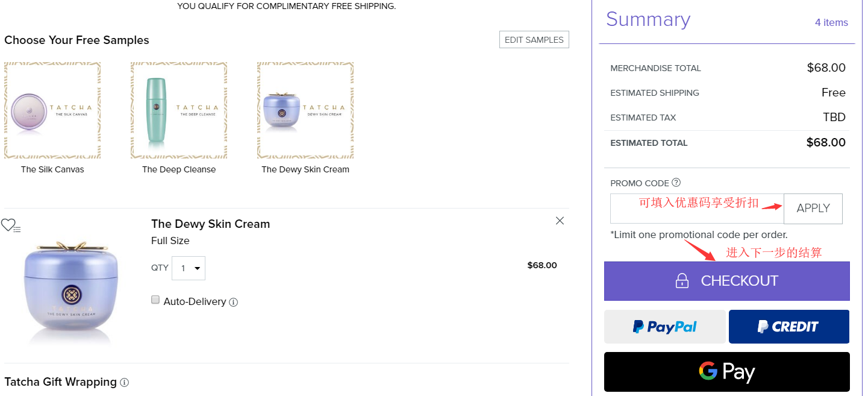The width and height of the screenshot is (868, 396).
Task: Open the QTY quantity dropdown
Action: click(189, 268)
